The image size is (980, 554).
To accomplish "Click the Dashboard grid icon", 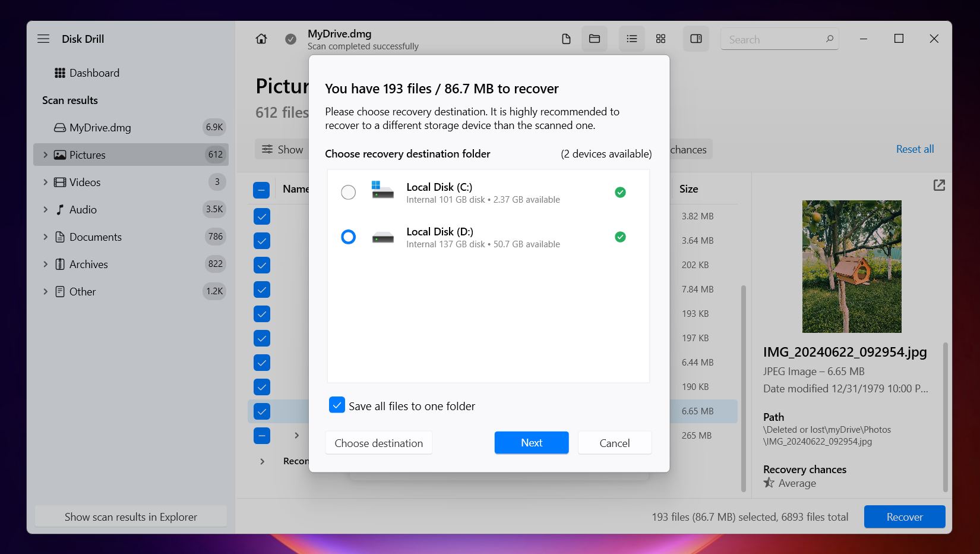I will [60, 73].
